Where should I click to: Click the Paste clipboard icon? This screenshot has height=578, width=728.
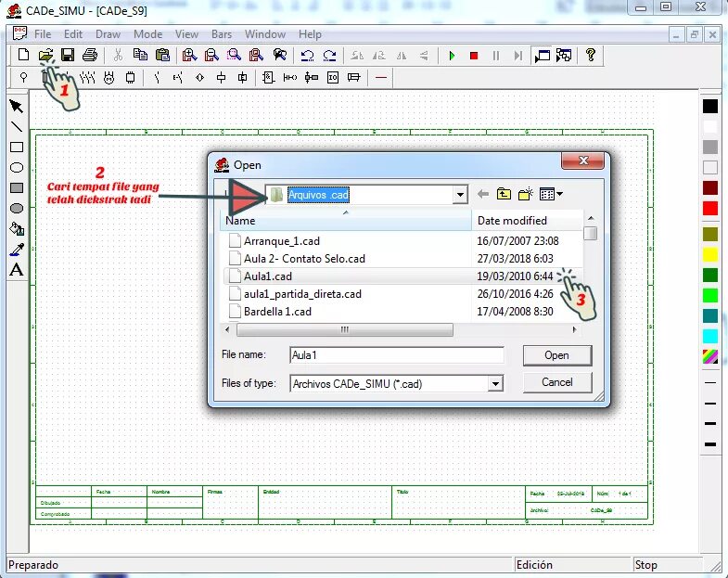(x=162, y=56)
